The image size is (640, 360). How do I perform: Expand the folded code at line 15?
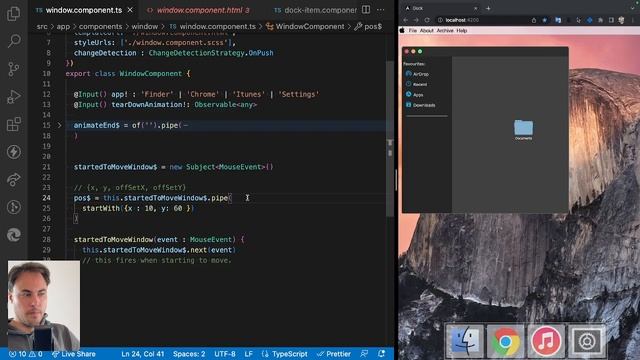59,125
